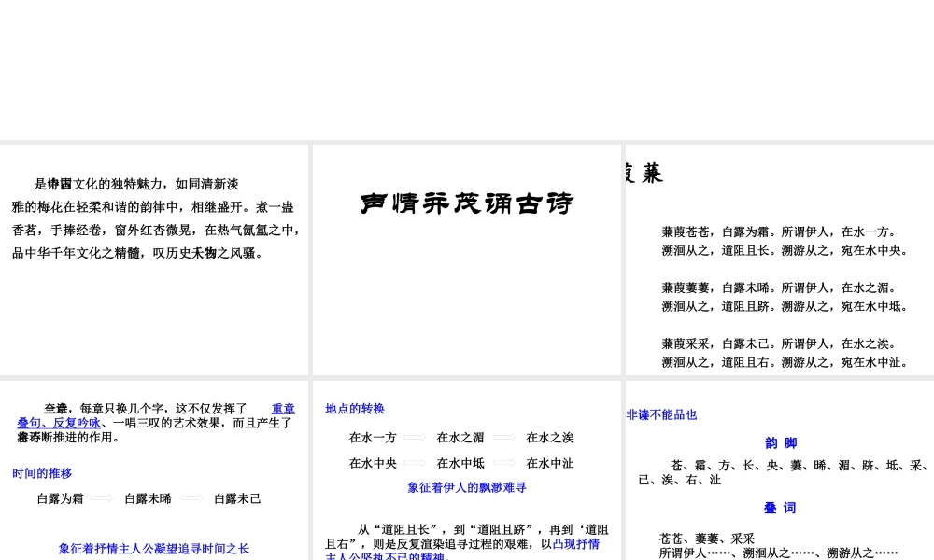Click the poem line 蒹葭苍苍，白露为霜

click(x=779, y=232)
